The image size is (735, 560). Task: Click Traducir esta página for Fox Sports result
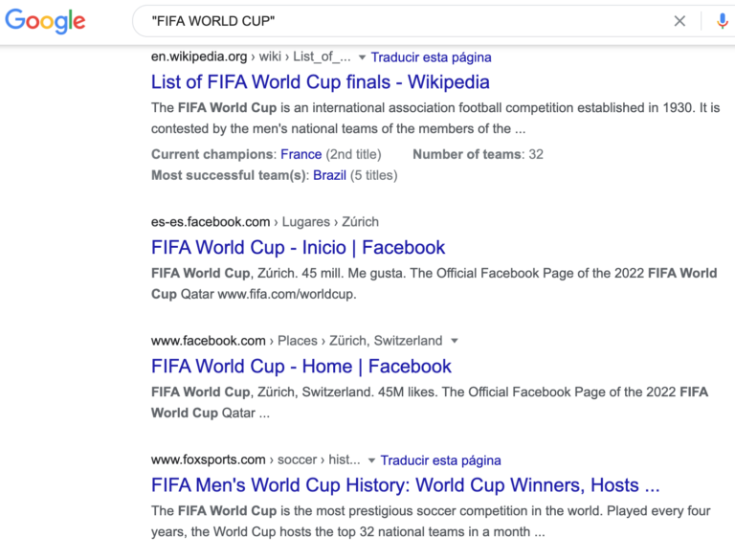tap(440, 460)
